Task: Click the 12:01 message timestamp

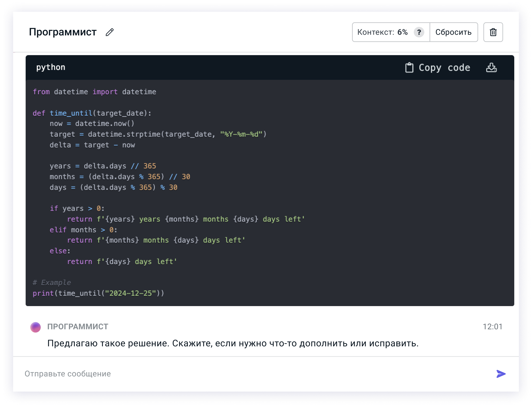Action: tap(492, 326)
